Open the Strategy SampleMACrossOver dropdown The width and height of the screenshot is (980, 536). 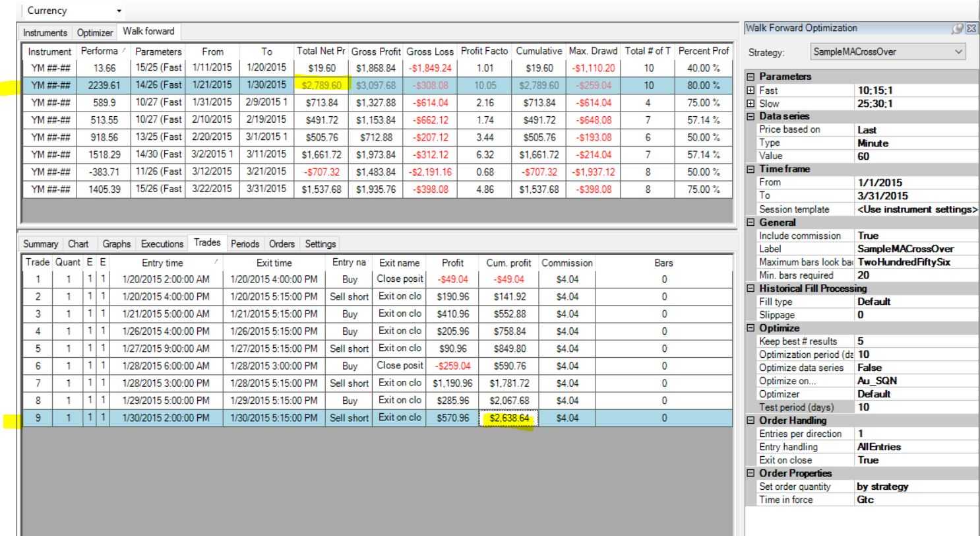point(888,51)
